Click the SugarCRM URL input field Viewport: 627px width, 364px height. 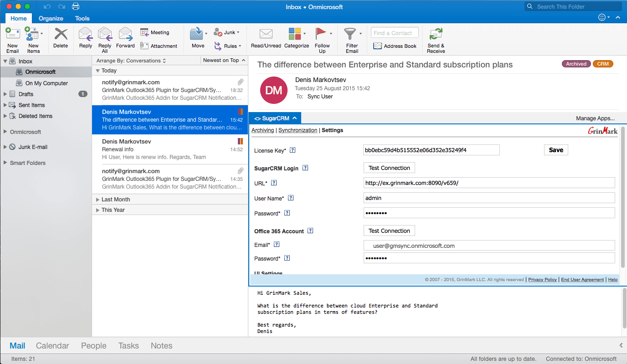489,183
